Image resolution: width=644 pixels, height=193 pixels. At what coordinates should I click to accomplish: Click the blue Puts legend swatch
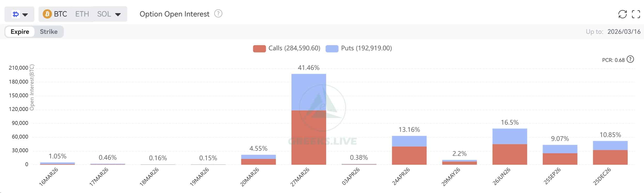[x=332, y=49]
